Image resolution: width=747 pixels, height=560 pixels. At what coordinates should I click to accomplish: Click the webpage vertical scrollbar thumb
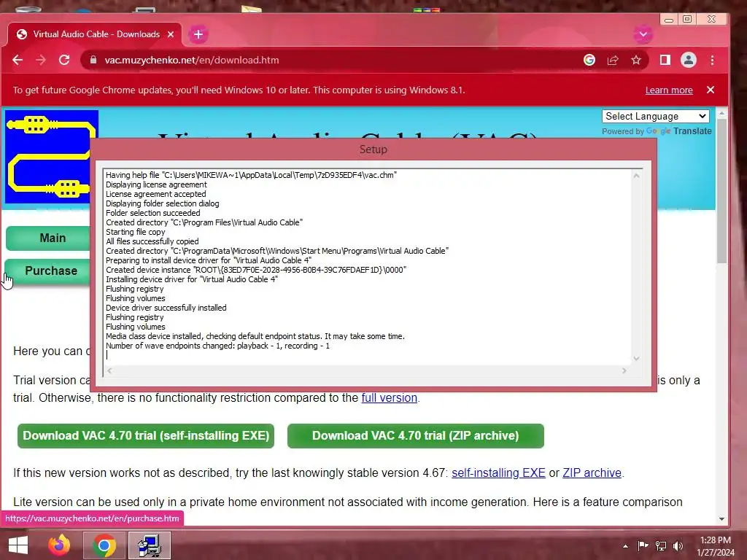click(x=721, y=190)
